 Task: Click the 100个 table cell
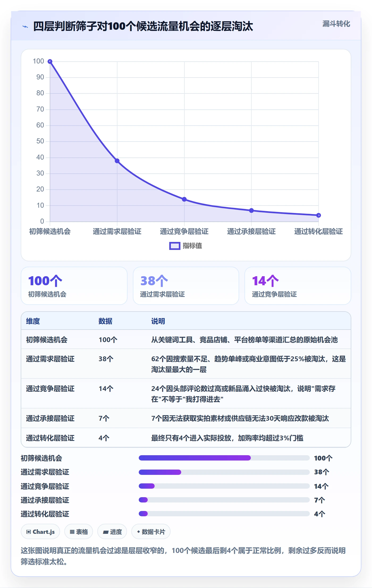click(x=108, y=340)
